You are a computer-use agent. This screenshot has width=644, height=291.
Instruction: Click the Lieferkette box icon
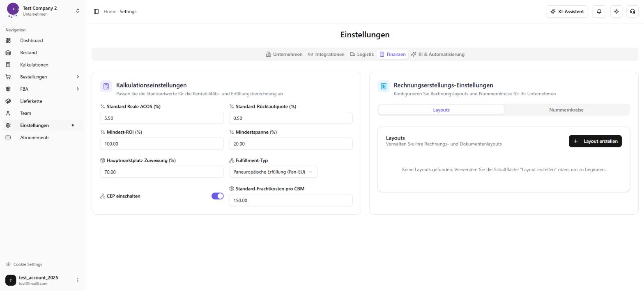pos(8,101)
